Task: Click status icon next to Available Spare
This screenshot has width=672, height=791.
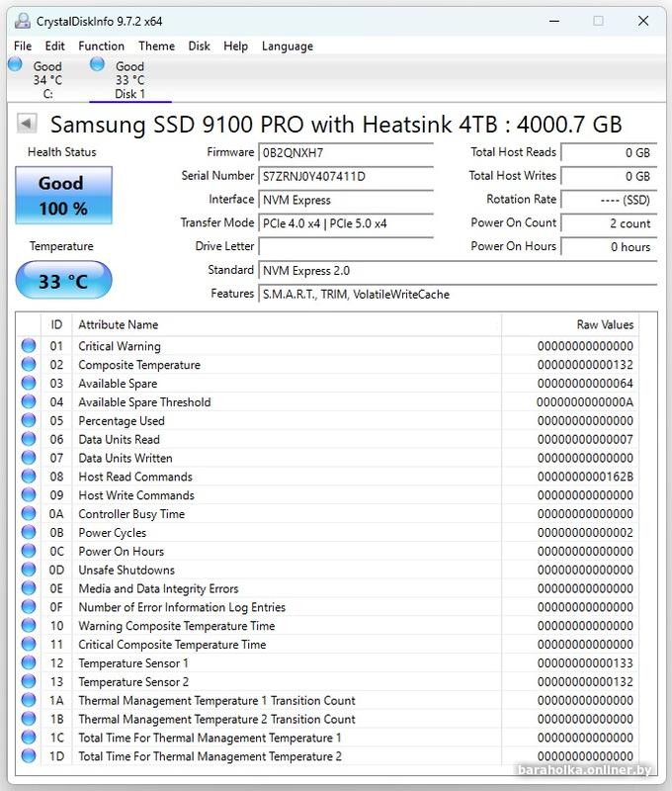Action: 29,384
